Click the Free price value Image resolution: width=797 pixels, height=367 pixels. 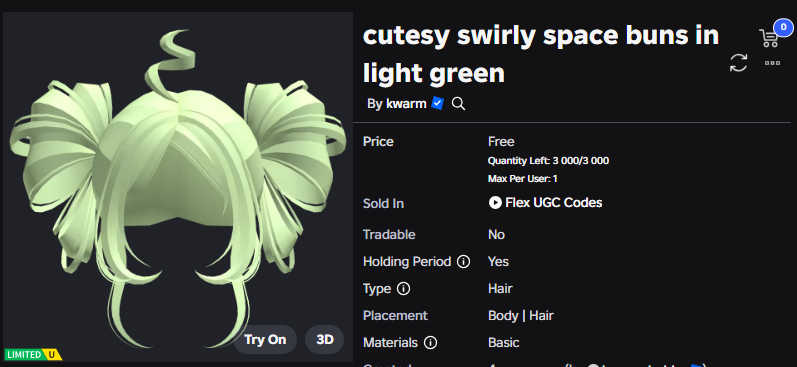coord(501,141)
